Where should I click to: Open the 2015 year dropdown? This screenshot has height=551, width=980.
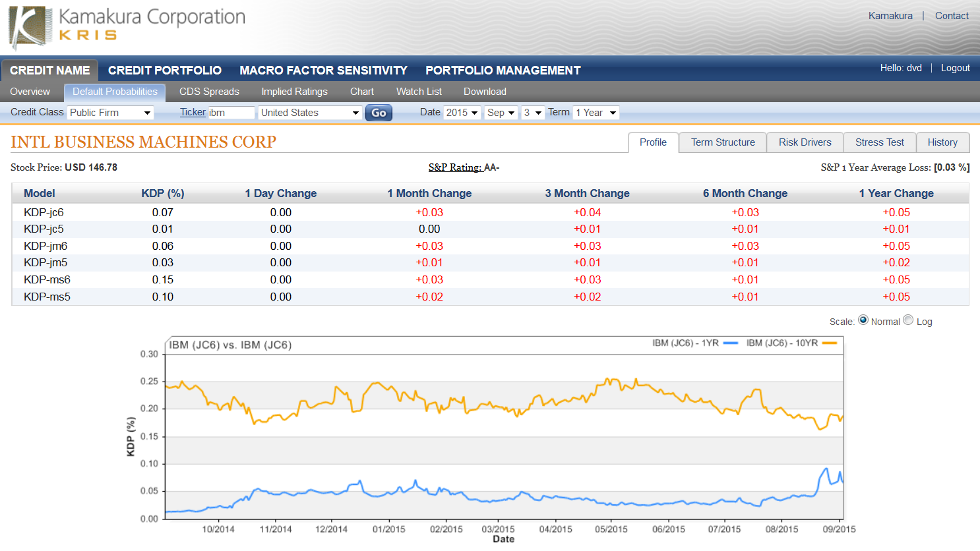click(462, 113)
